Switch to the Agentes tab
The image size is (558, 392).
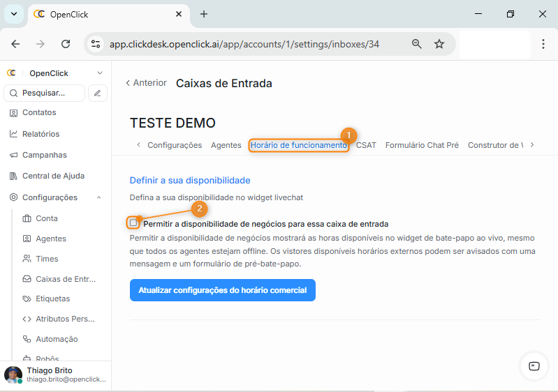pyautogui.click(x=226, y=145)
